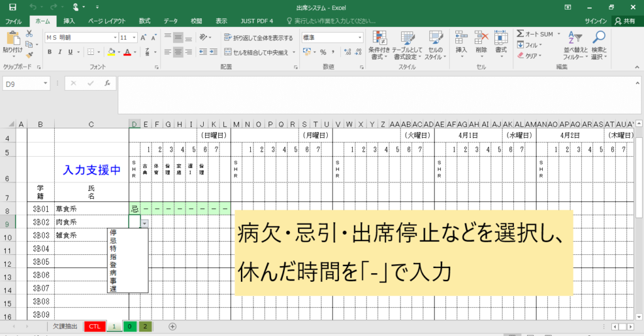Expand merge and center options arrow
This screenshot has width=644, height=336.
click(x=294, y=53)
